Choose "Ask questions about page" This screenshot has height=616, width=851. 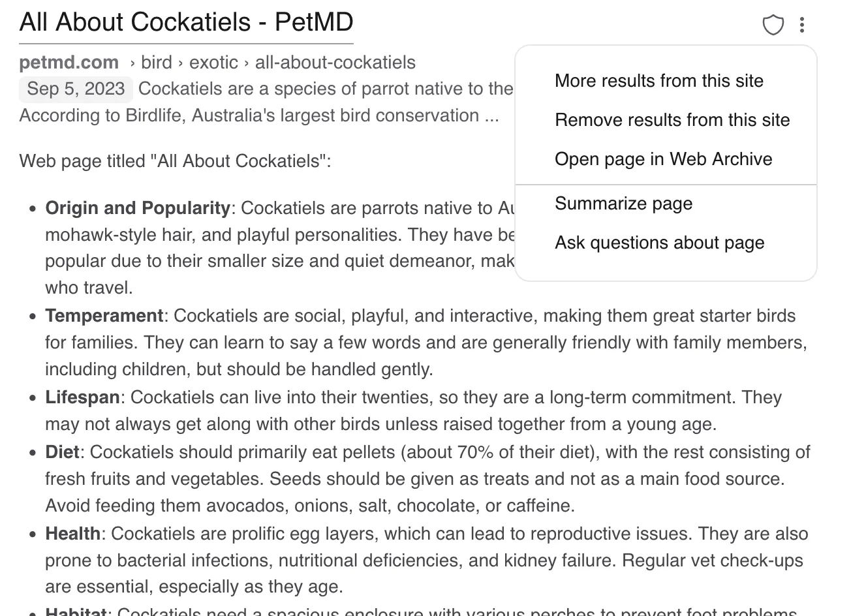659,243
